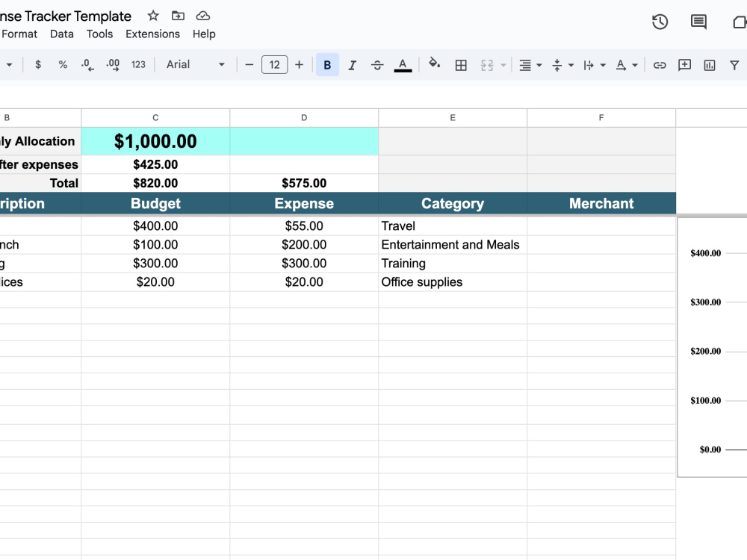This screenshot has height=560, width=747.
Task: Open text rotation dropdown
Action: pyautogui.click(x=626, y=65)
